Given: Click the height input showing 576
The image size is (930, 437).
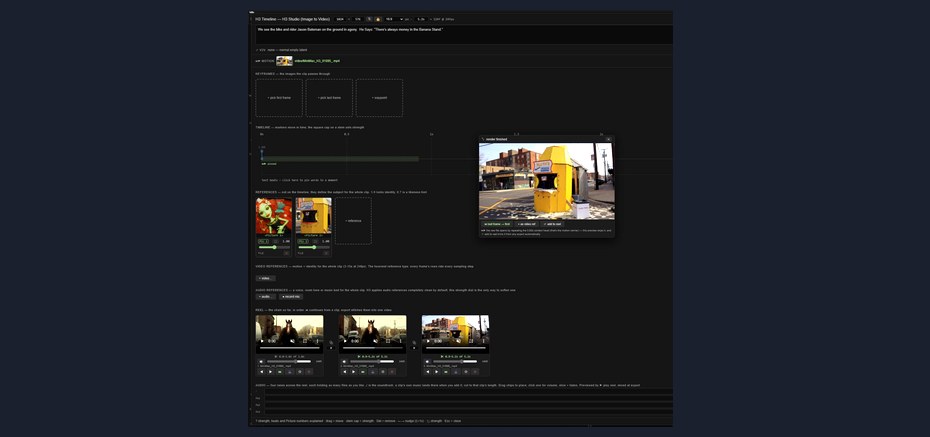Looking at the screenshot, I should [358, 19].
